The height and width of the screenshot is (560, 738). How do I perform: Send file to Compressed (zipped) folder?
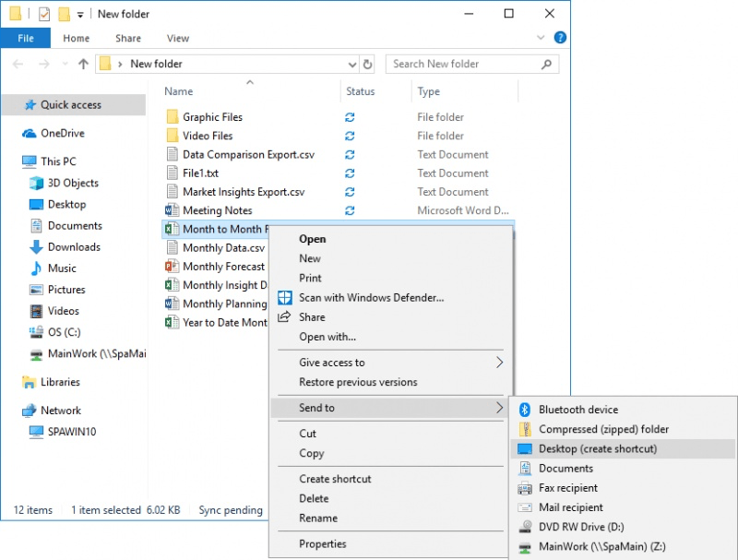coord(600,428)
